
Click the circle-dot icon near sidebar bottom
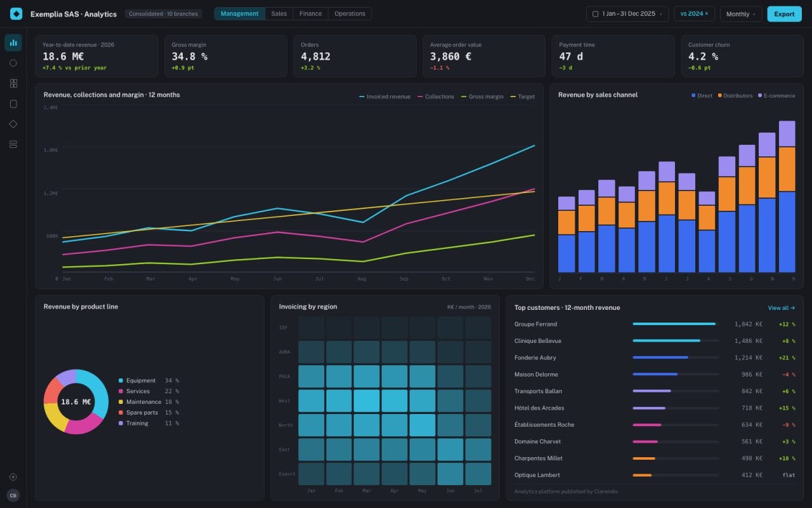(x=13, y=477)
